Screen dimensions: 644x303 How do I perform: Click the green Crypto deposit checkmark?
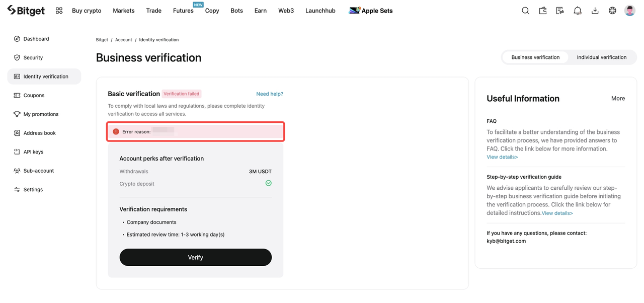(x=269, y=183)
